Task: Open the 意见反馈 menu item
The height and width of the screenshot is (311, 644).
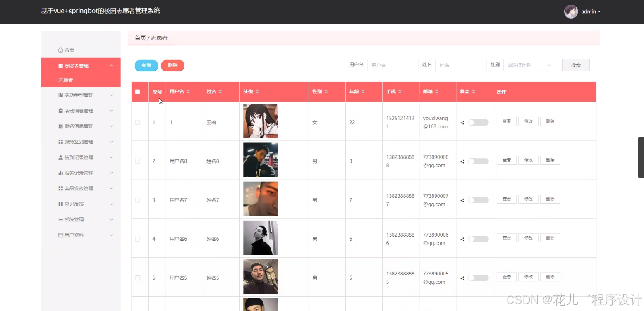Action: tap(81, 204)
